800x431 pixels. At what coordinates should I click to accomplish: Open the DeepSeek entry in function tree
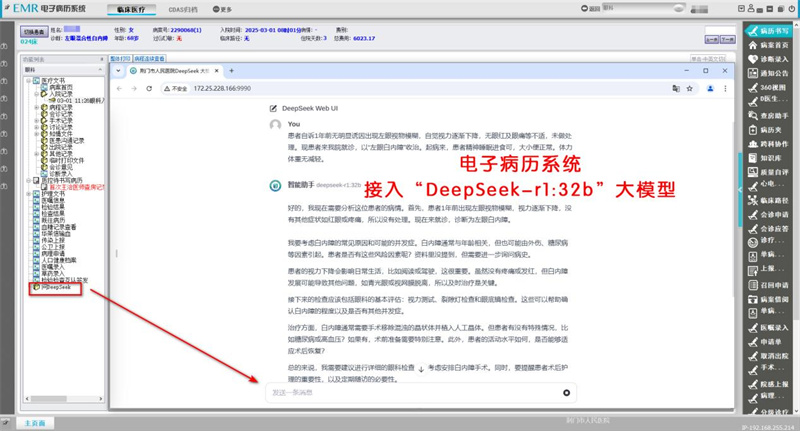tap(55, 287)
